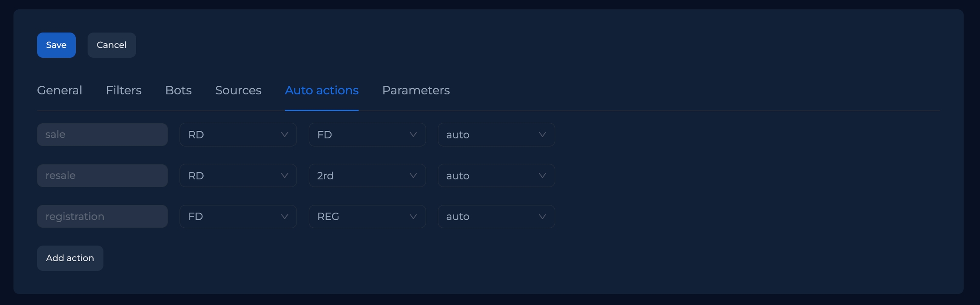Open the auto dropdown in the resale row
Viewport: 980px width, 305px height.
pyautogui.click(x=496, y=176)
